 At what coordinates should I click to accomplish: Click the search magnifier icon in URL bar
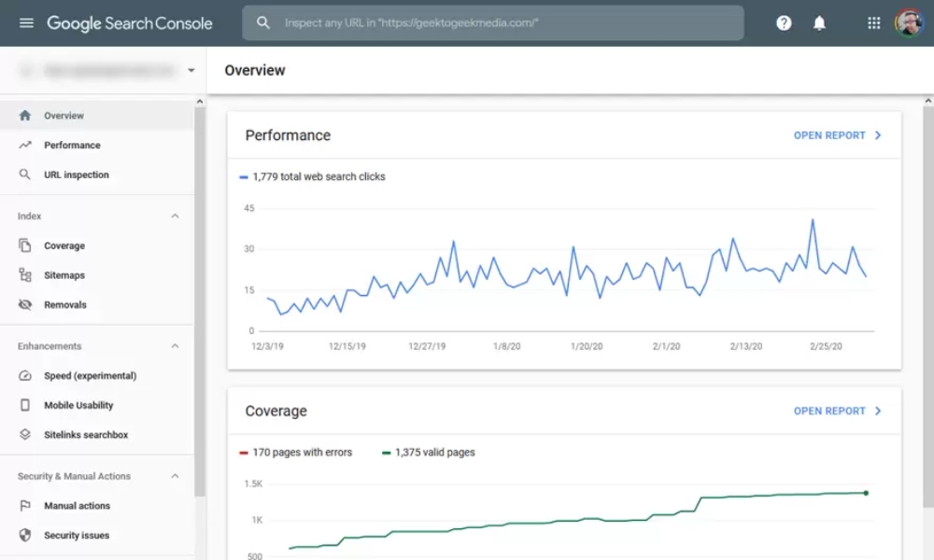pyautogui.click(x=262, y=22)
